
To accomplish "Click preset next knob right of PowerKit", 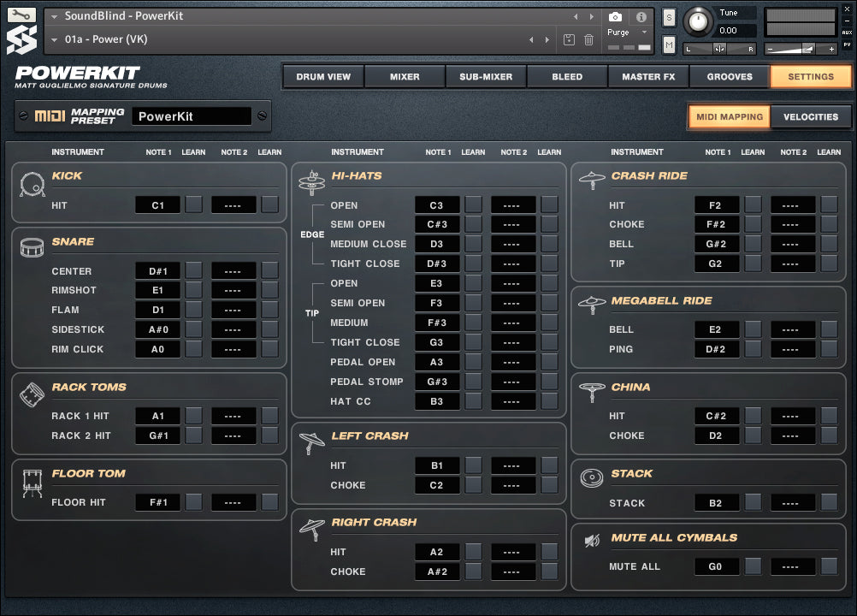I will click(263, 115).
